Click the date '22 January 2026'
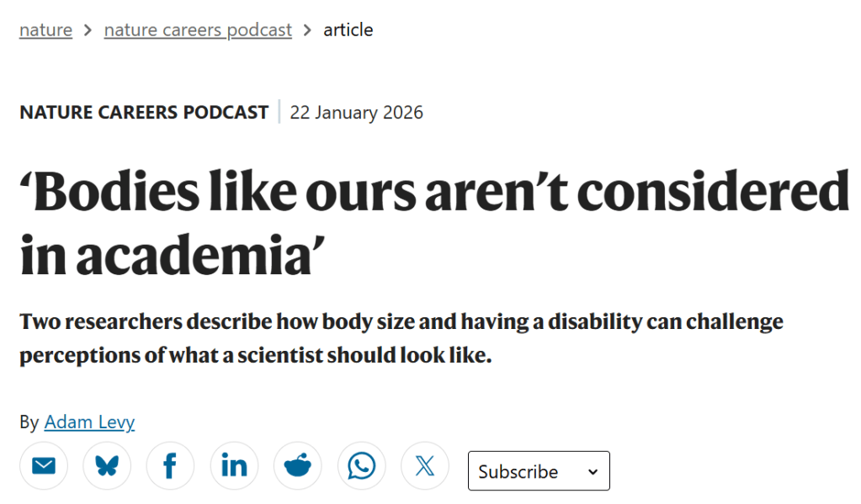This screenshot has width=861, height=504. click(357, 112)
